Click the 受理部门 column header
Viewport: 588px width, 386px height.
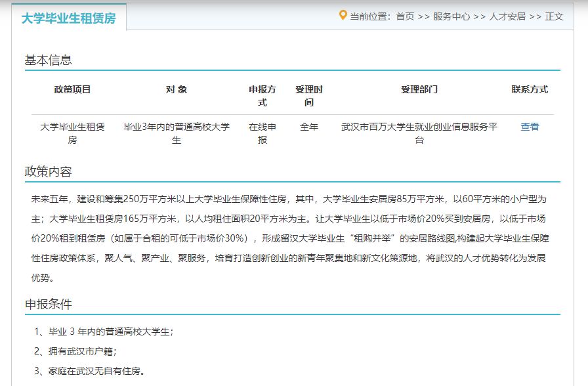point(419,89)
